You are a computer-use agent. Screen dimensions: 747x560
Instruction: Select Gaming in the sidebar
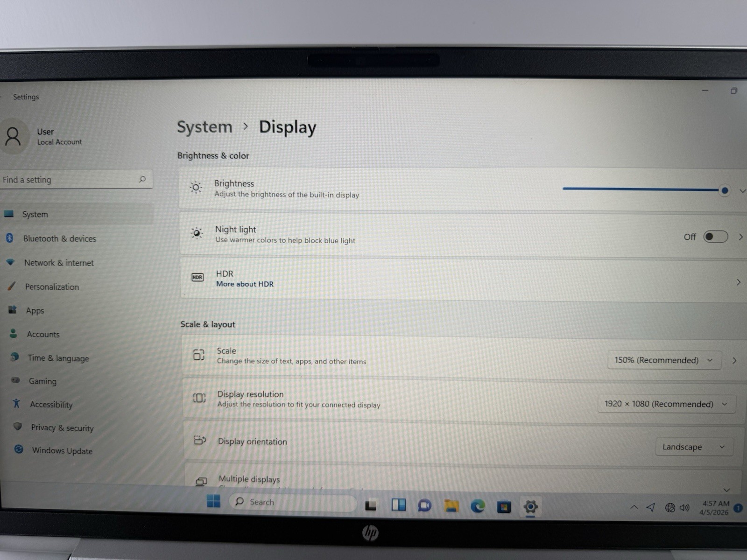click(42, 381)
